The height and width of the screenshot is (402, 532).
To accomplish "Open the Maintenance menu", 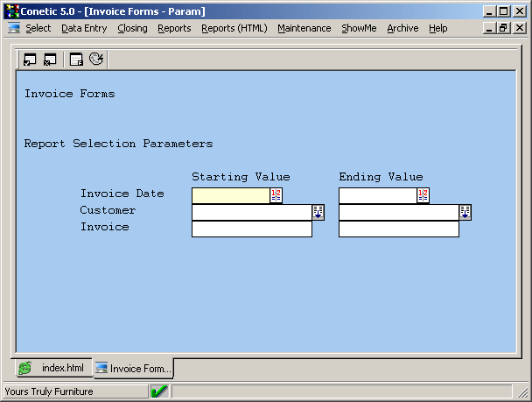I will tap(304, 28).
